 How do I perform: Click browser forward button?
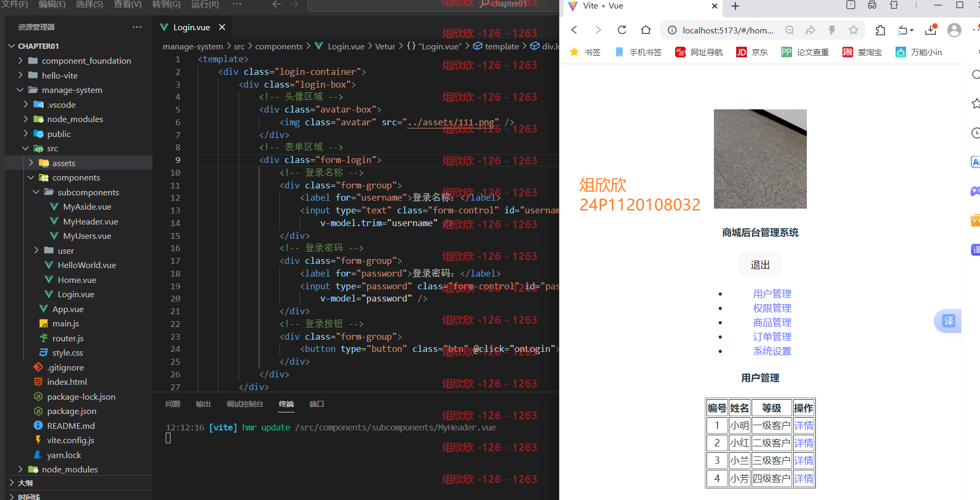(598, 30)
